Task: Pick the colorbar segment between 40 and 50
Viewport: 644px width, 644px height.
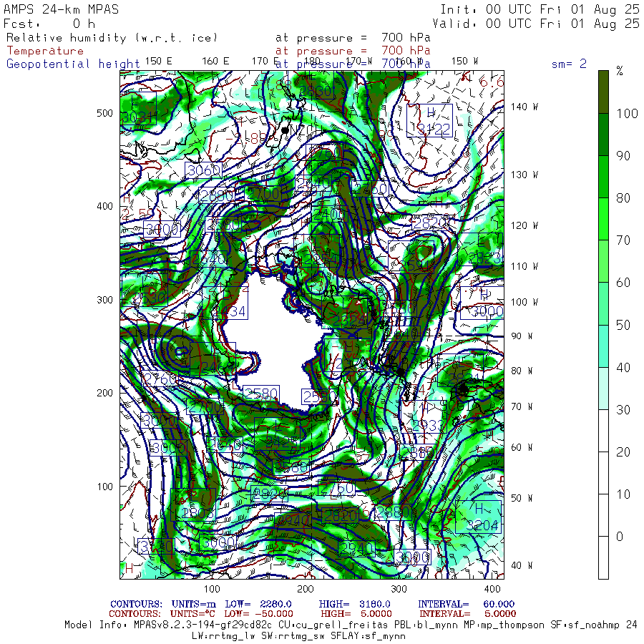Action: (x=603, y=346)
